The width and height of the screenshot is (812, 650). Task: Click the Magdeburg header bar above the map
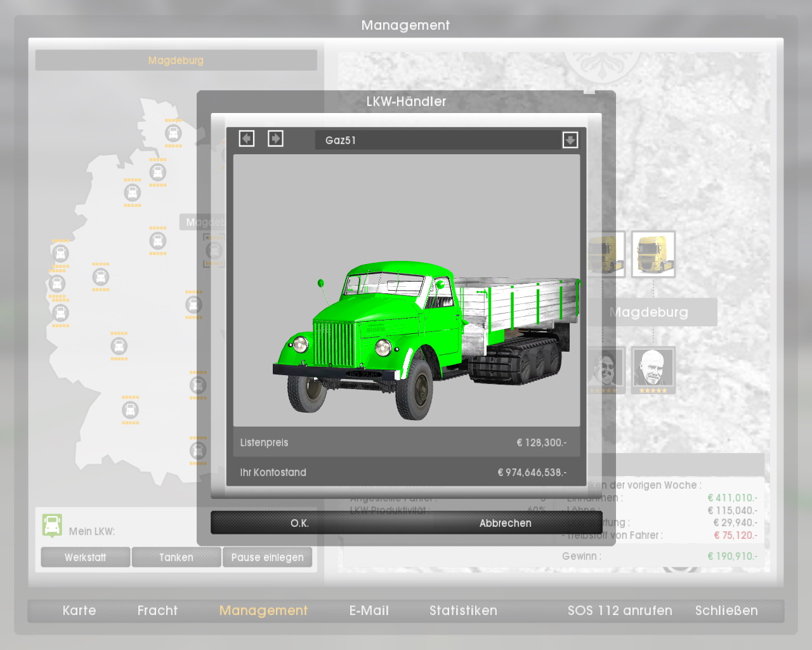[x=176, y=60]
